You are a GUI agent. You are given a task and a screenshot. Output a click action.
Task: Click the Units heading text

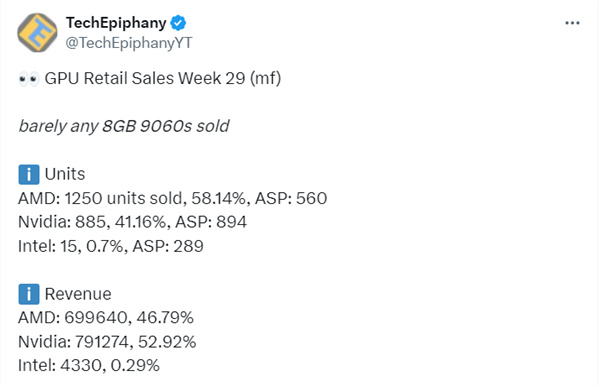pyautogui.click(x=65, y=174)
